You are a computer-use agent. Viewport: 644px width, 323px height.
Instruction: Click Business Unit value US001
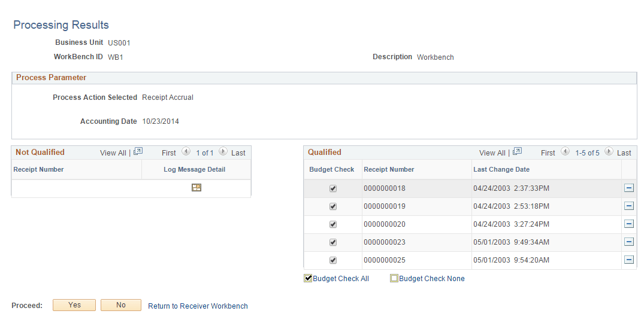pos(119,42)
